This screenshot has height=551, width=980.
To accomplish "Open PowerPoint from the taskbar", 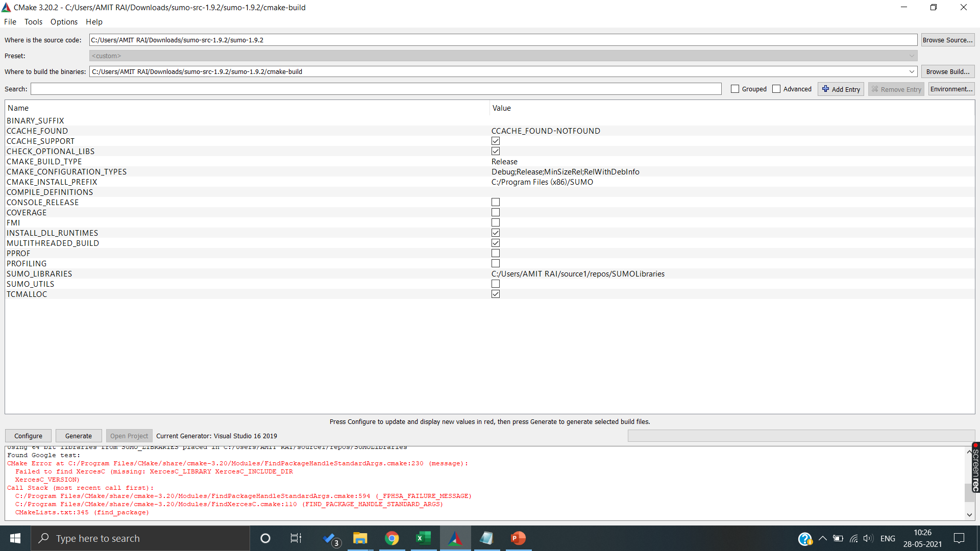I will 519,538.
